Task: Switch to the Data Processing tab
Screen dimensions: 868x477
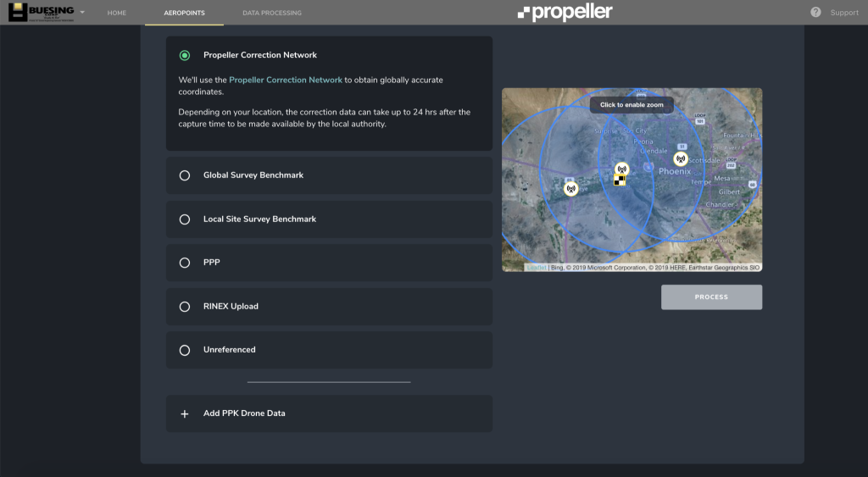Action: point(271,13)
